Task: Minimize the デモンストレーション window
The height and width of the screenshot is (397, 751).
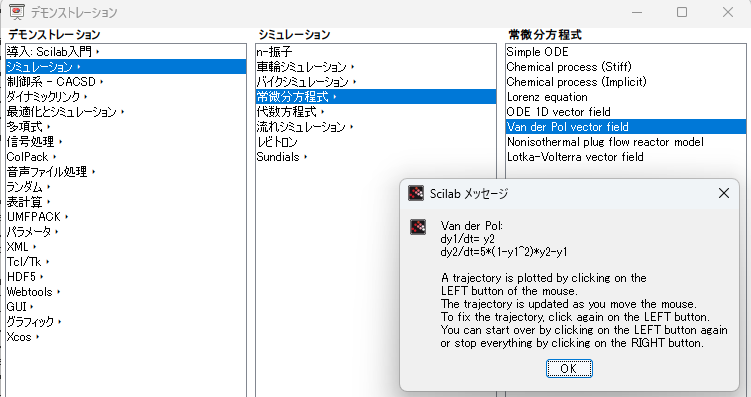Action: [x=637, y=12]
